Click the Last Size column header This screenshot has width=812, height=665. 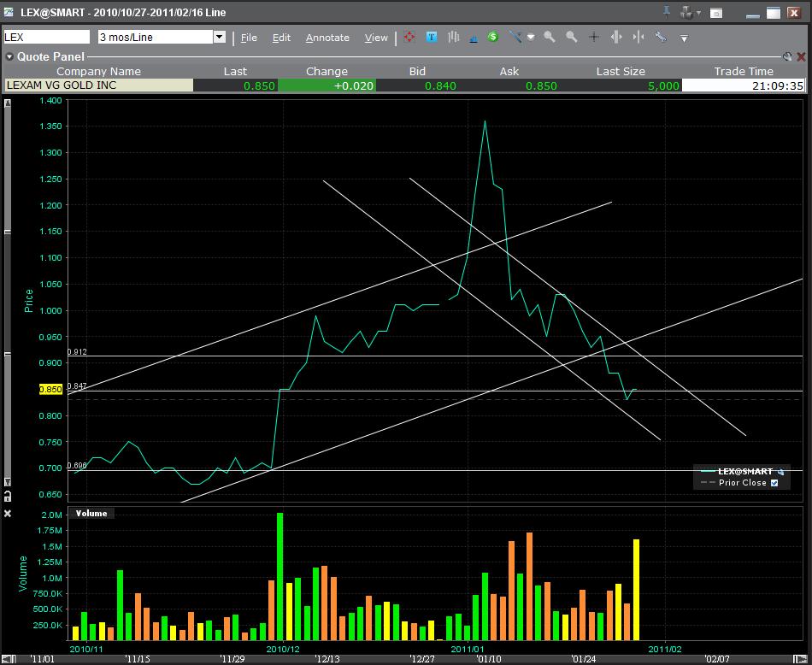coord(621,72)
